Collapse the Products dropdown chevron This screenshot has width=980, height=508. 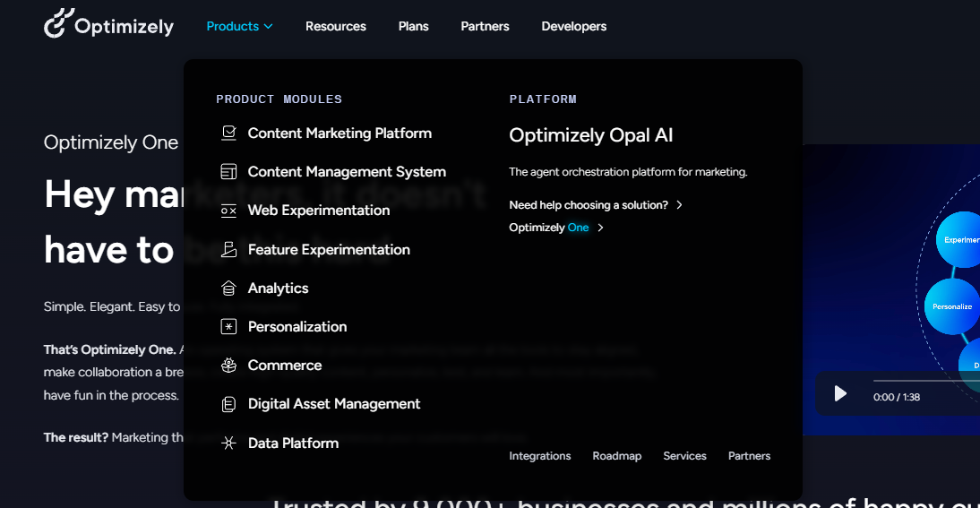point(268,26)
